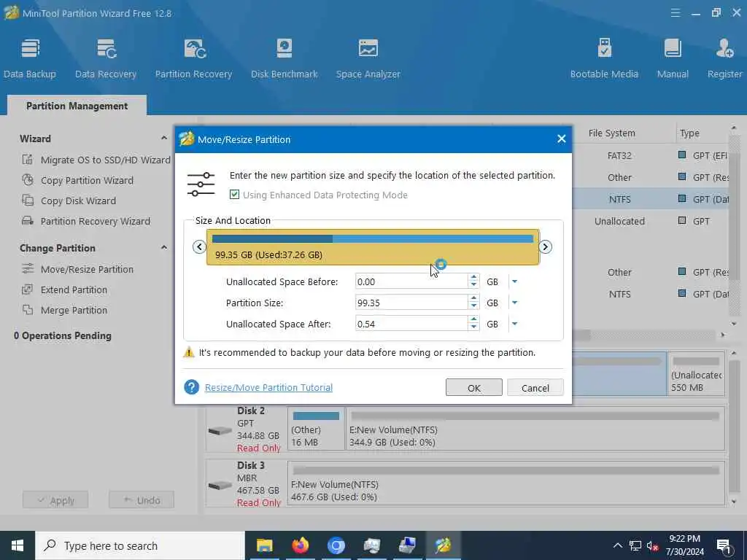The height and width of the screenshot is (560, 747).
Task: Click the help question mark icon
Action: (192, 387)
